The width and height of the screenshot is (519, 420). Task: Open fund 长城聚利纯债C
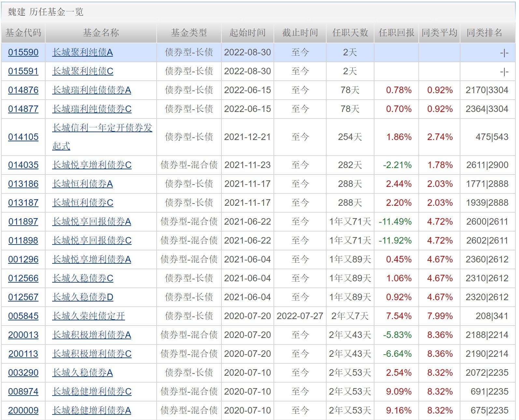[83, 71]
